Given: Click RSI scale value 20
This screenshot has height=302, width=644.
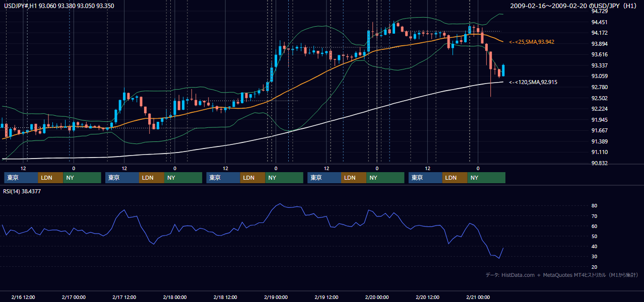Looking at the screenshot, I should click(x=595, y=267).
